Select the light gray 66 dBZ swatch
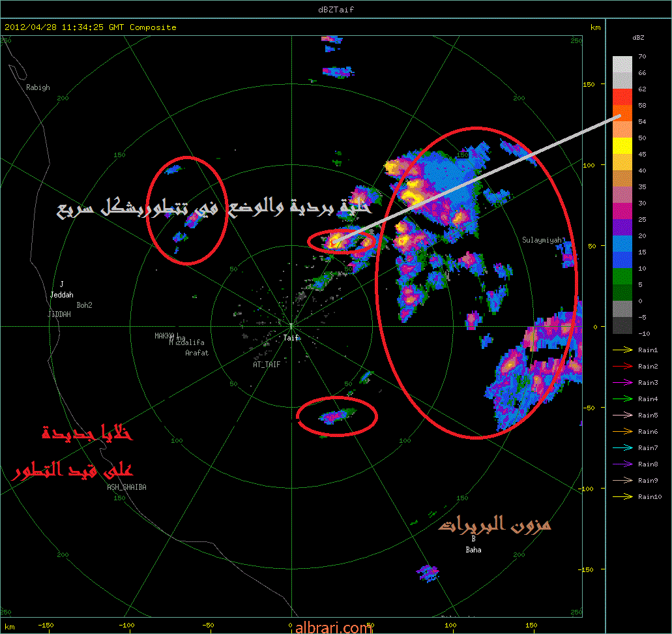The width and height of the screenshot is (672, 634). tap(622, 65)
